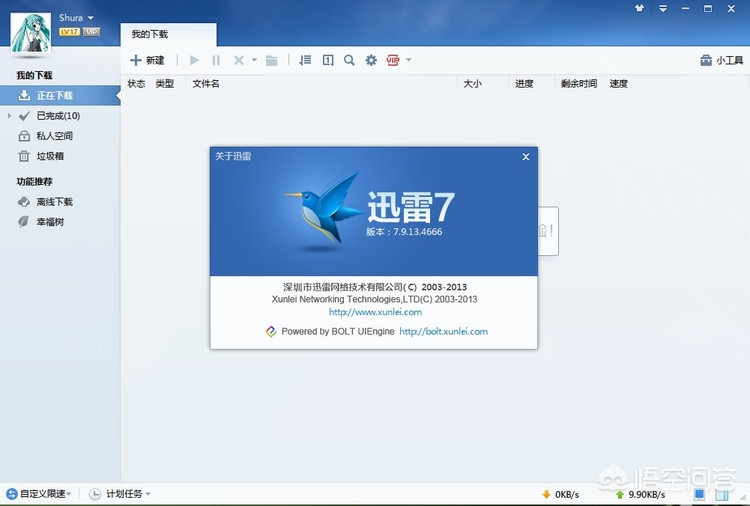
Task: Click the sort order icon in toolbar
Action: click(306, 61)
